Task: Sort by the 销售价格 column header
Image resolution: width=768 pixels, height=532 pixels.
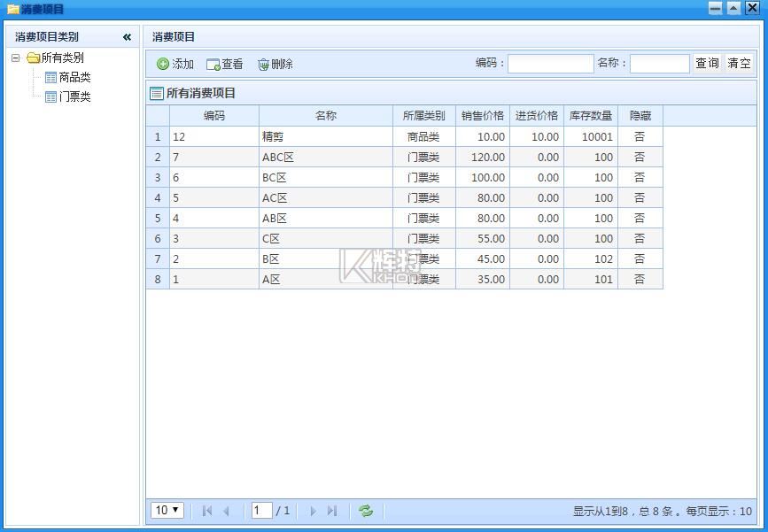Action: (x=482, y=116)
